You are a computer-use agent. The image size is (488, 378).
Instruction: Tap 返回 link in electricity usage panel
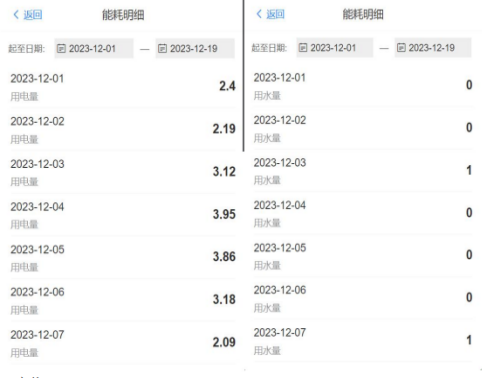click(33, 15)
